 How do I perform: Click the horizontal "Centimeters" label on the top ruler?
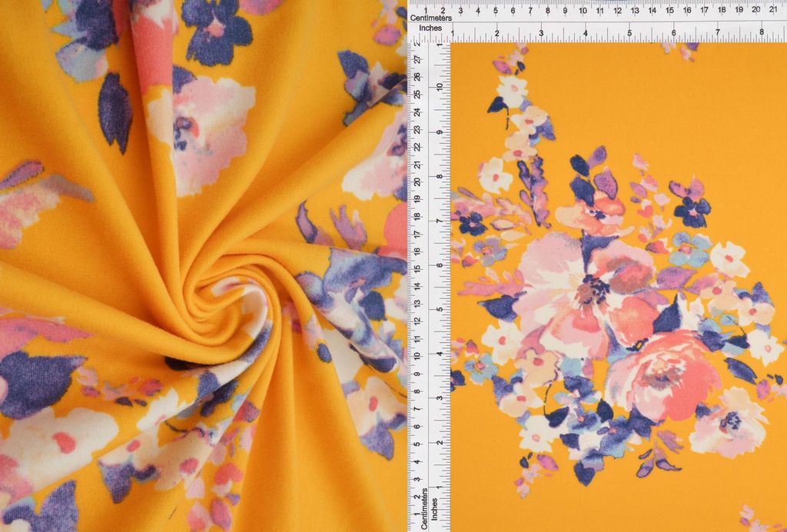click(x=430, y=18)
